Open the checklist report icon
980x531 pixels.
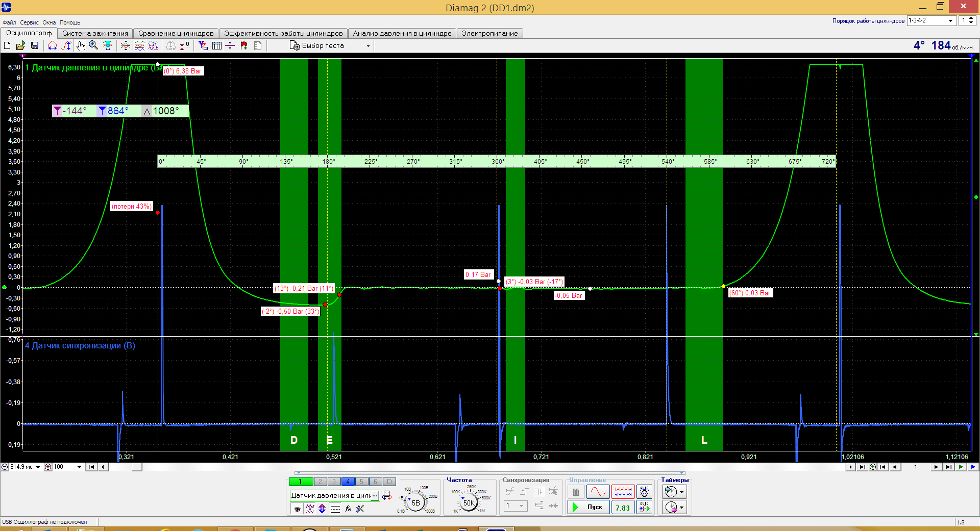click(258, 45)
